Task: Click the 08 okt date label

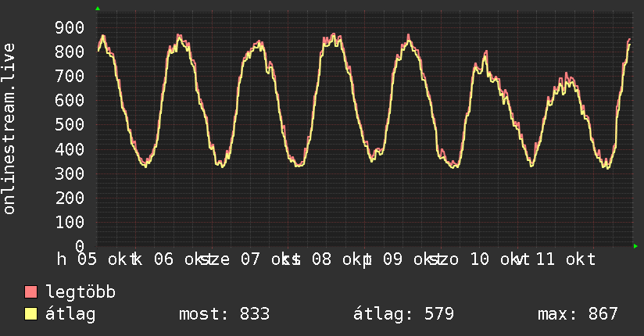Action: 342,259
